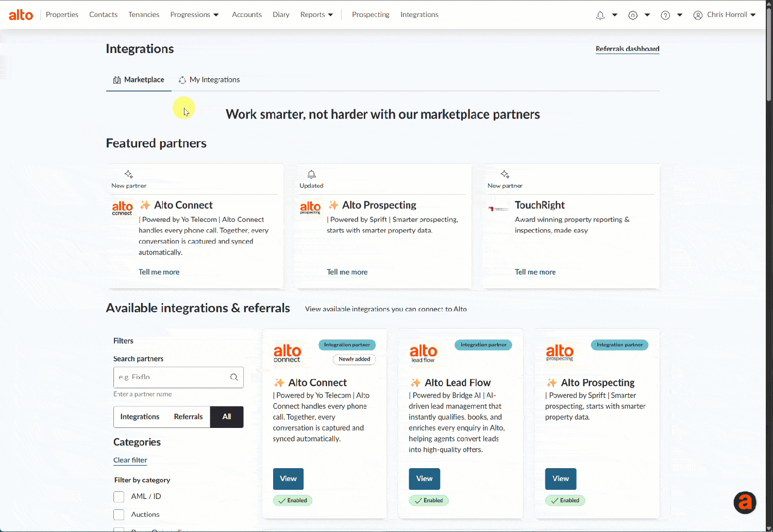This screenshot has width=773, height=532.
Task: Click the bell icon above Updated label
Action: pos(311,174)
